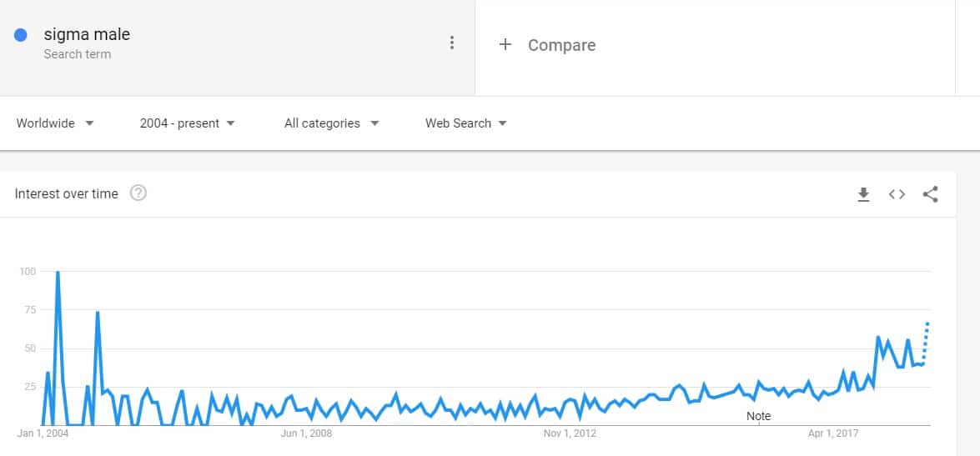Select the Jan 1, 2004 axis label
This screenshot has width=980, height=456.
coord(43,433)
